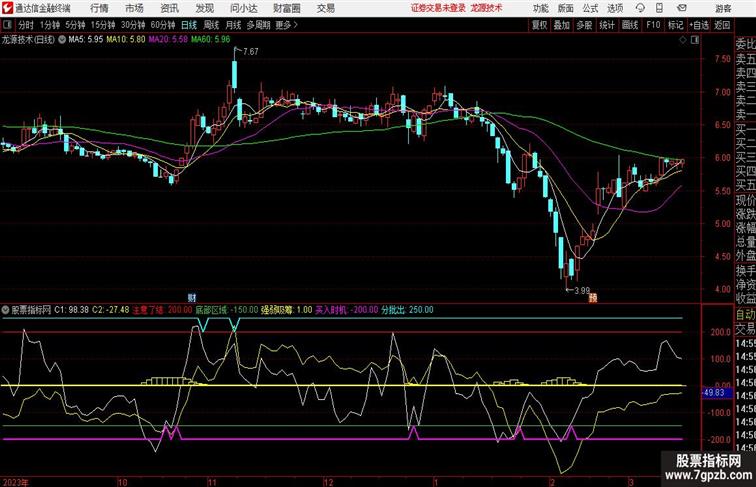The image size is (756, 487).
Task: Open the 选项 menu
Action: [615, 8]
